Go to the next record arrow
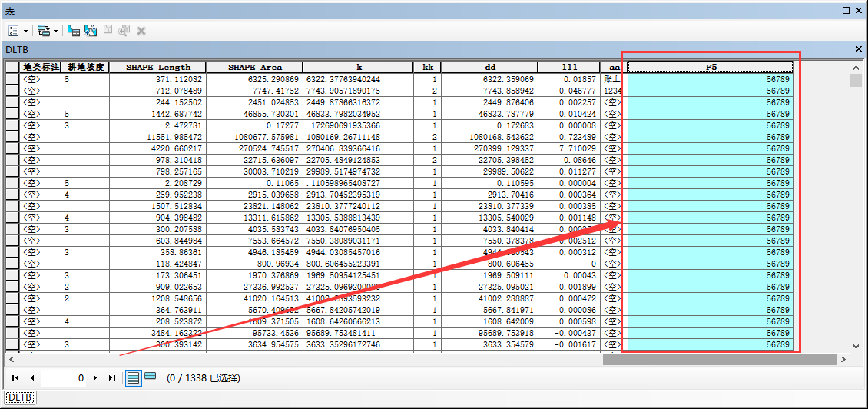 pyautogui.click(x=95, y=378)
